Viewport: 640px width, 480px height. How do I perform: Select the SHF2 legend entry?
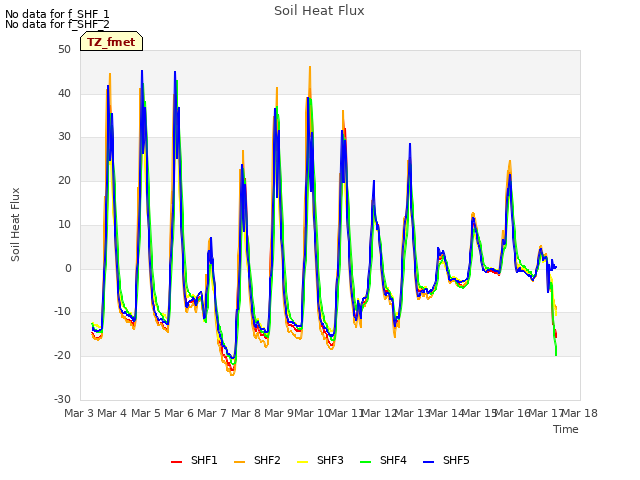pos(257,460)
